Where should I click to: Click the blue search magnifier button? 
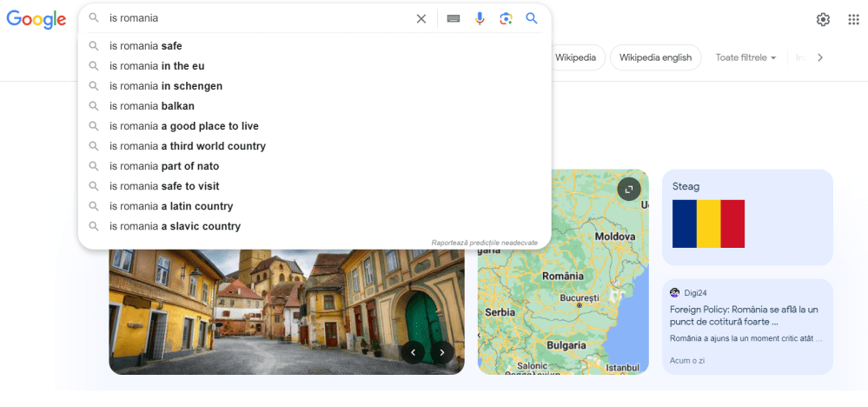point(532,18)
